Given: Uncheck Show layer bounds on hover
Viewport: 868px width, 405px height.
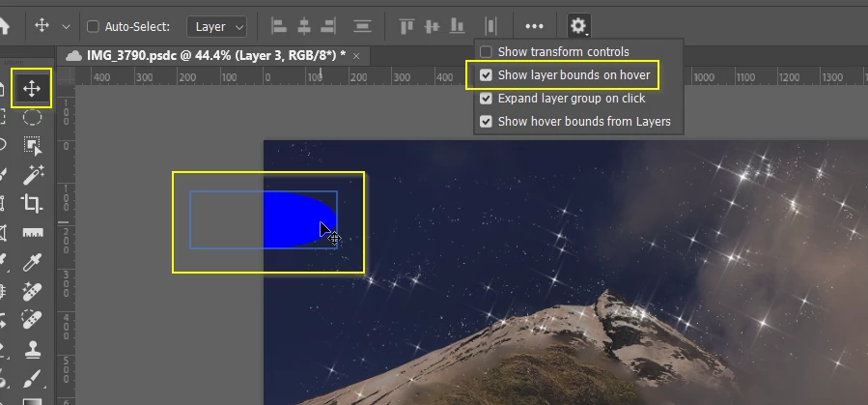Looking at the screenshot, I should 486,75.
